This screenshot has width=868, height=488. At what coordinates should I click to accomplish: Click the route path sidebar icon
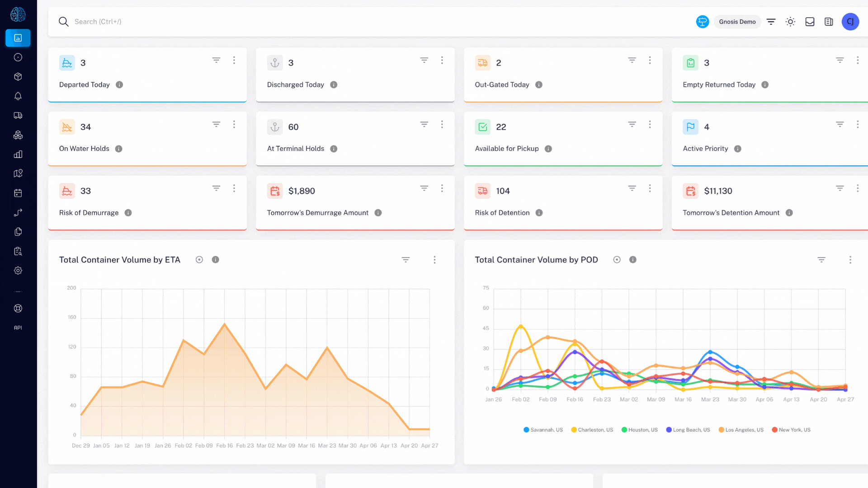coord(18,212)
